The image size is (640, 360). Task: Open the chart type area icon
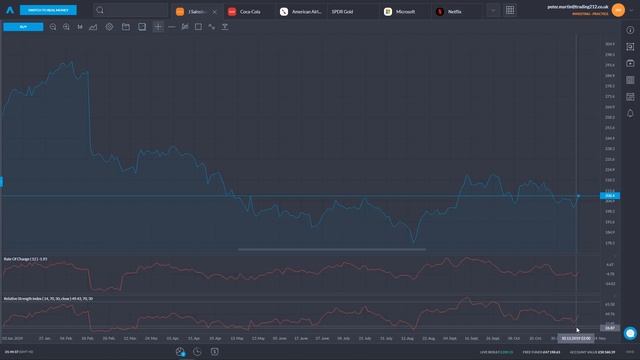93,27
